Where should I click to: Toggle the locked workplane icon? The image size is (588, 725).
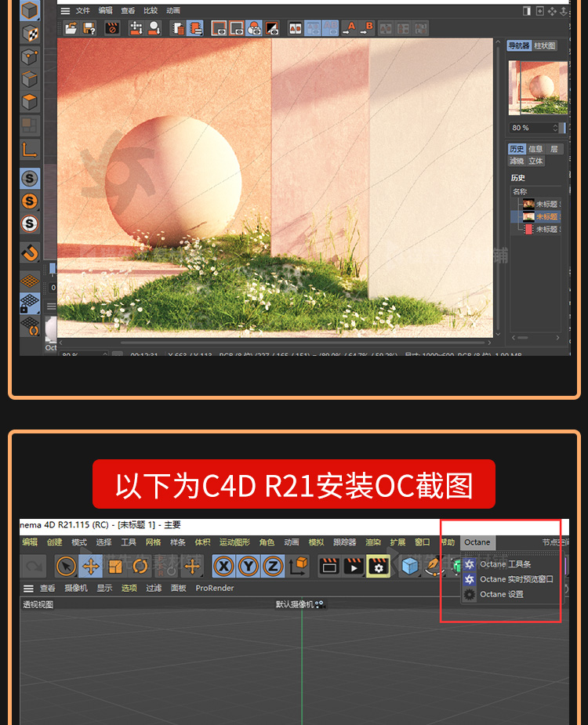(x=30, y=303)
